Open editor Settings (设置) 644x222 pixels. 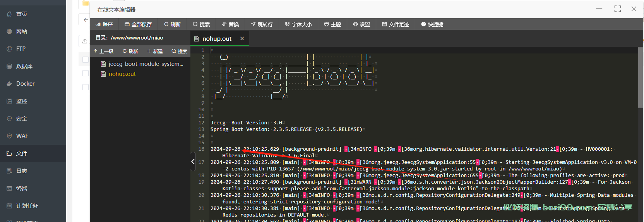point(361,24)
